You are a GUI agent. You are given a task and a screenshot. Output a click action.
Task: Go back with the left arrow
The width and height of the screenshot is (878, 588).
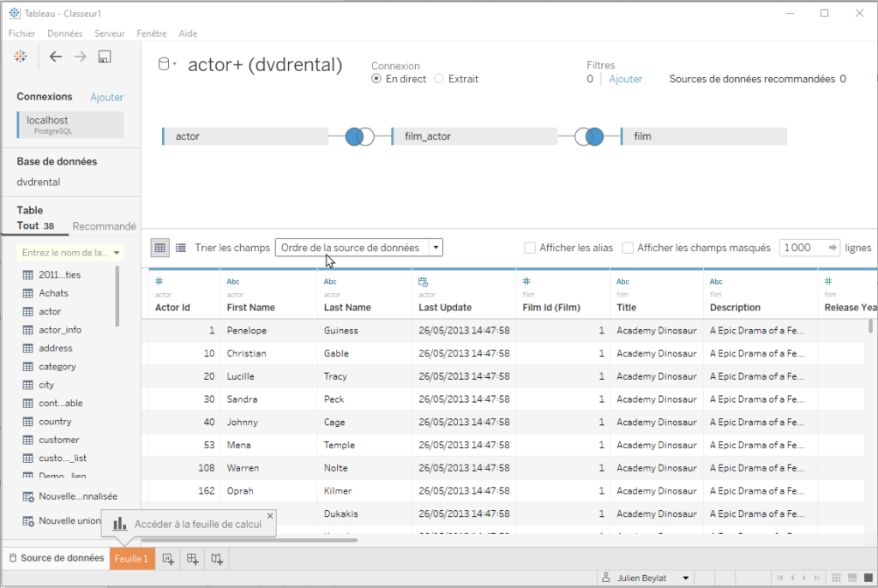tap(56, 56)
